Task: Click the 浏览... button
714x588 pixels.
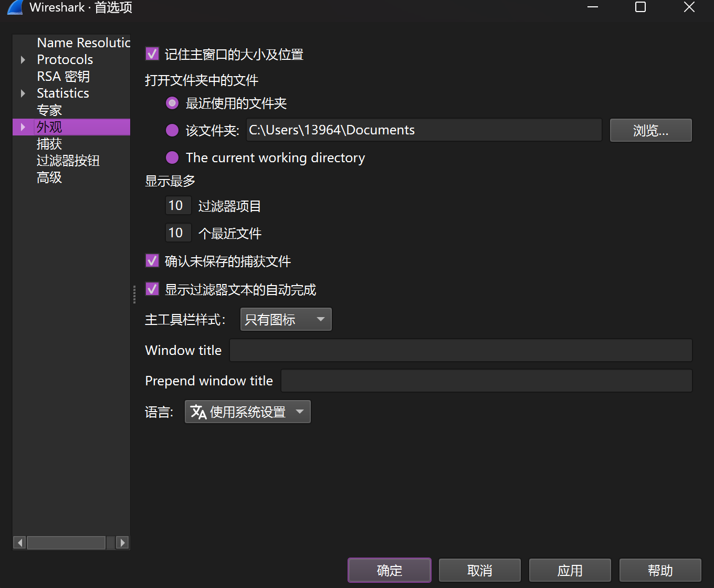Action: (x=651, y=130)
